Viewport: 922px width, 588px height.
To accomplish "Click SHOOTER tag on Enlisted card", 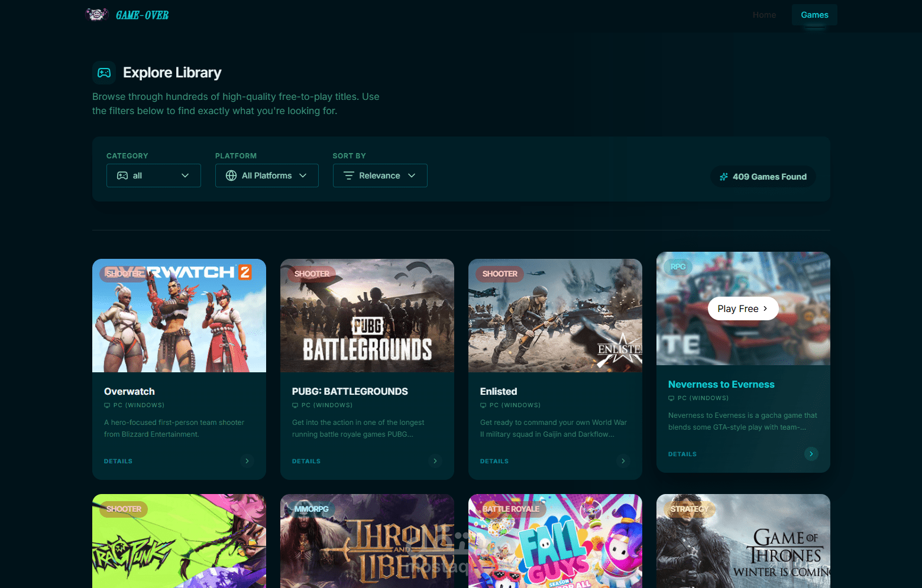I will pyautogui.click(x=500, y=274).
